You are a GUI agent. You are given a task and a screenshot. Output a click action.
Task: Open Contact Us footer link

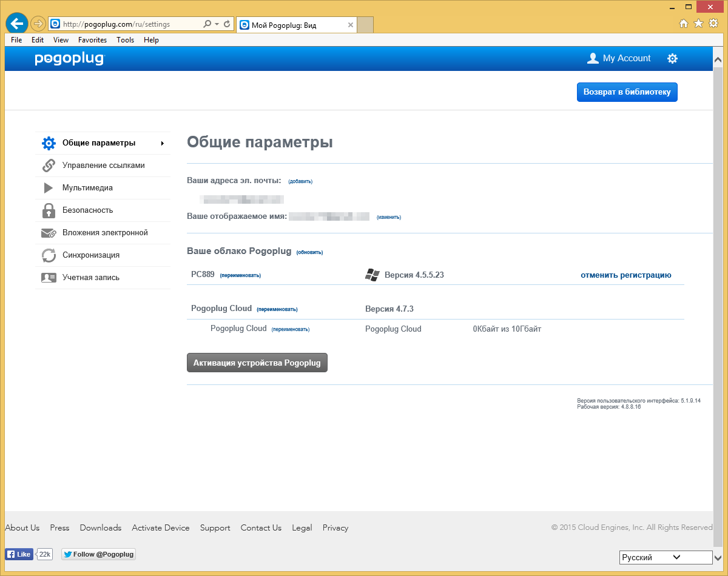click(261, 527)
